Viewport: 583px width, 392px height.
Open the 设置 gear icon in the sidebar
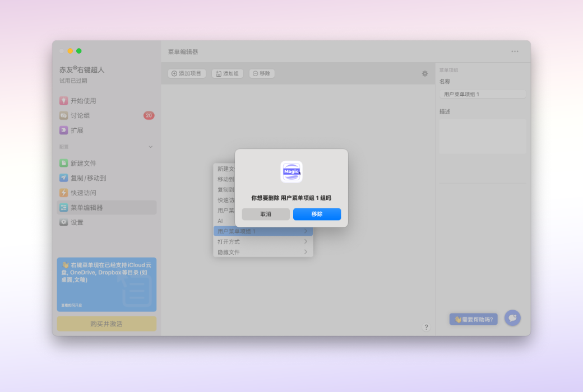pyautogui.click(x=63, y=222)
